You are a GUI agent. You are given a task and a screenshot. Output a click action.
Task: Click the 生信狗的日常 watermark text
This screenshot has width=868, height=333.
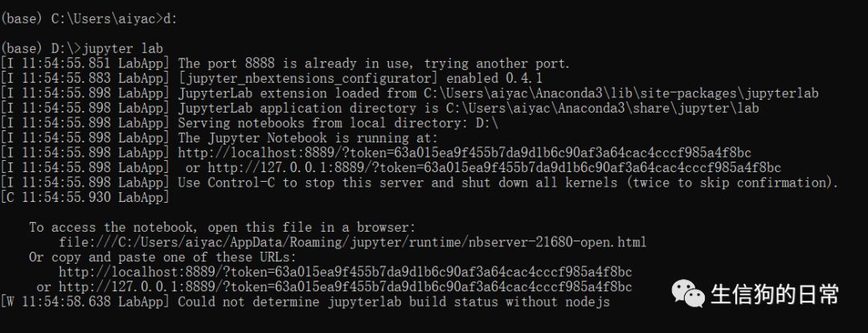(x=775, y=294)
